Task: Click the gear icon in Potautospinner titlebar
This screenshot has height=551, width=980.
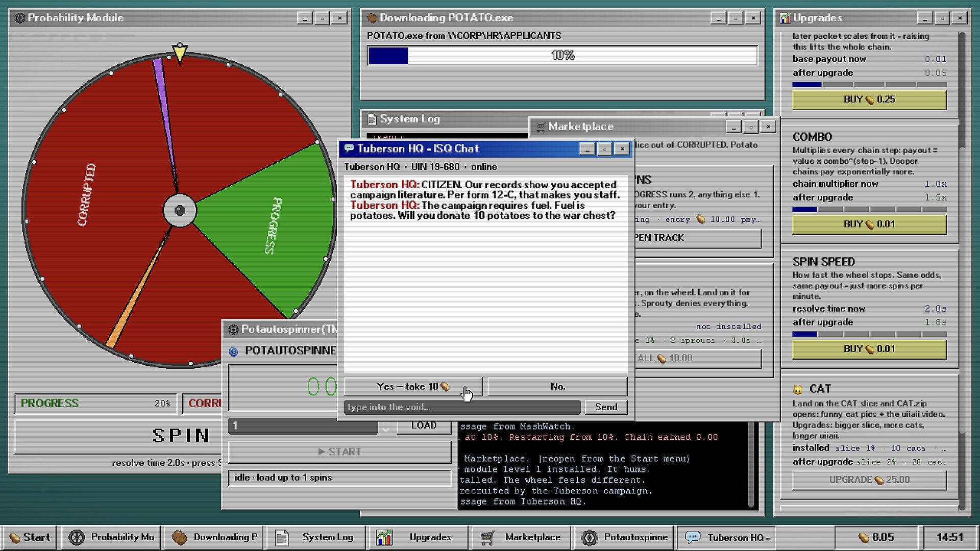Action: [x=233, y=330]
